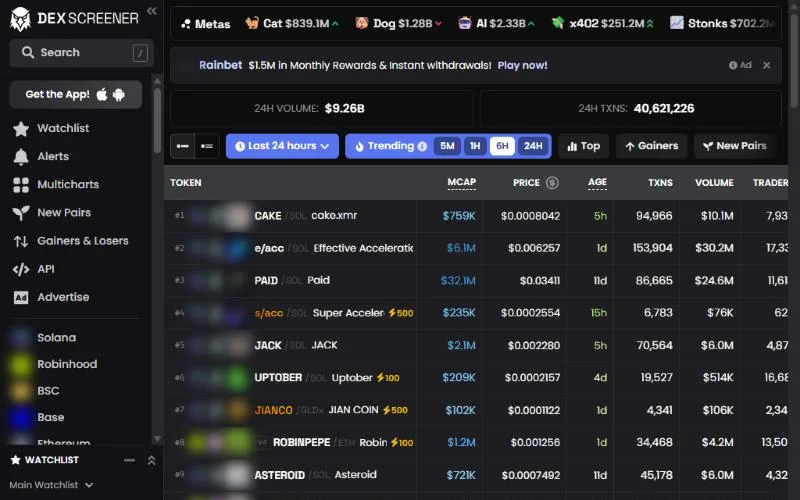Screen dimensions: 800x500
Task: Open the e/acc Effective Acceleration row
Action: [x=476, y=248]
